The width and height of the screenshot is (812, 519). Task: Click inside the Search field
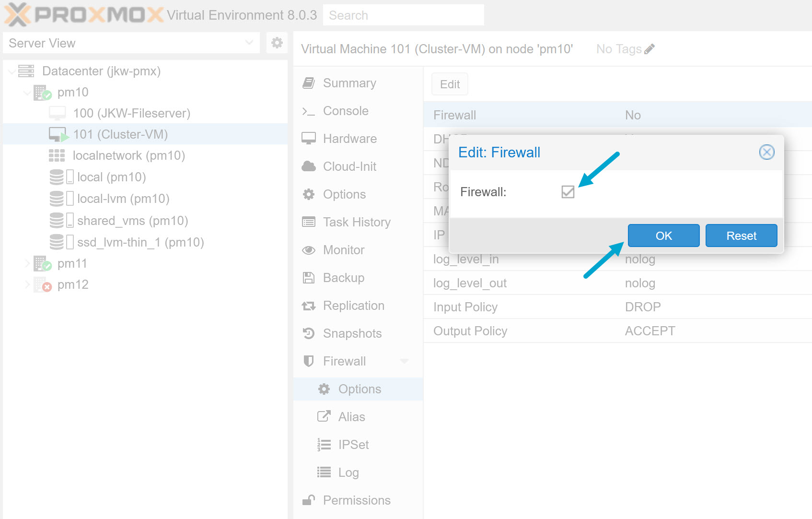[x=403, y=15]
